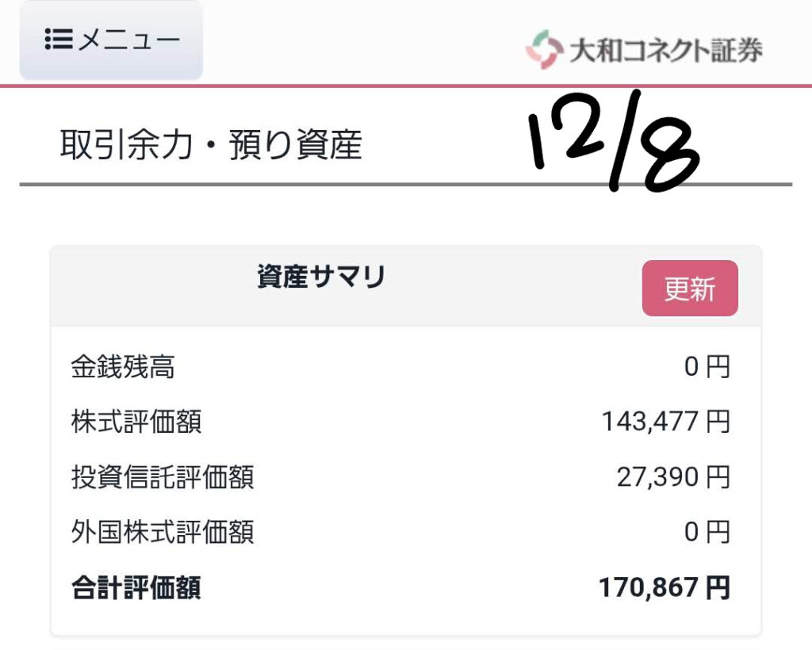Select the 株式評価額 row label
The height and width of the screenshot is (650, 812).
[136, 422]
